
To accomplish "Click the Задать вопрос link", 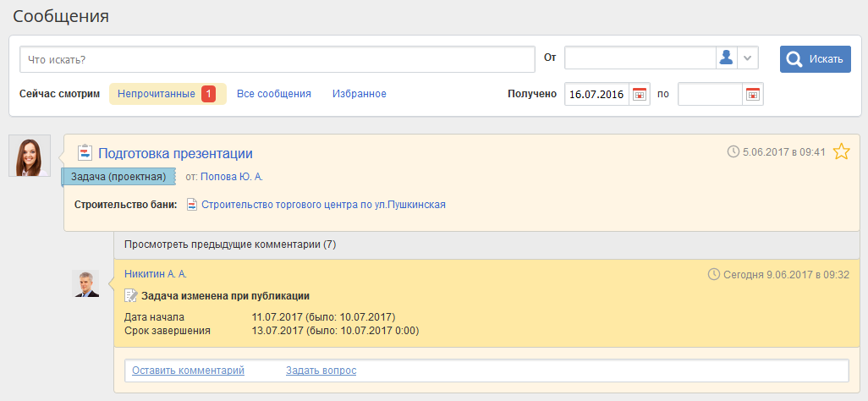I will [321, 371].
